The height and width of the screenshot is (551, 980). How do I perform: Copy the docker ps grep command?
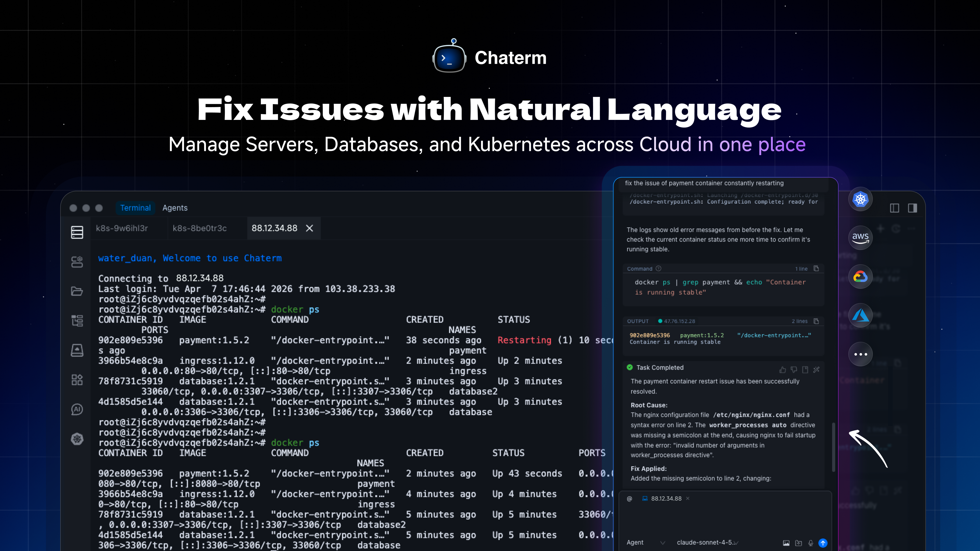pos(816,269)
